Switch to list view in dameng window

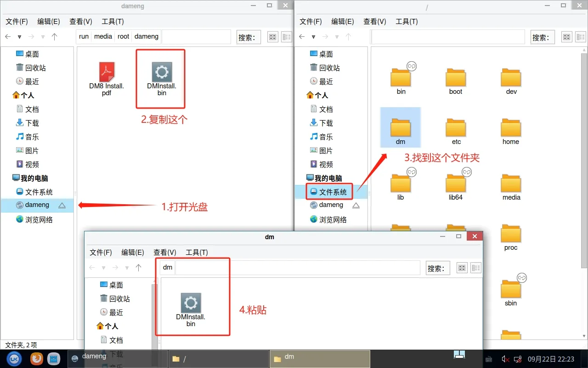pyautogui.click(x=287, y=37)
